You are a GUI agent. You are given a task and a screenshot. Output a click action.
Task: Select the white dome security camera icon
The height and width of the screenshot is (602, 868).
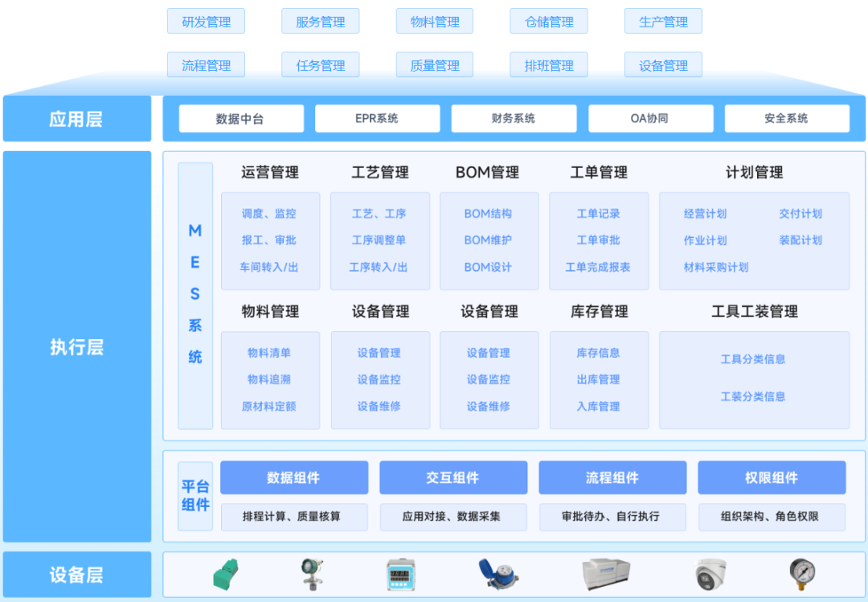[710, 575]
